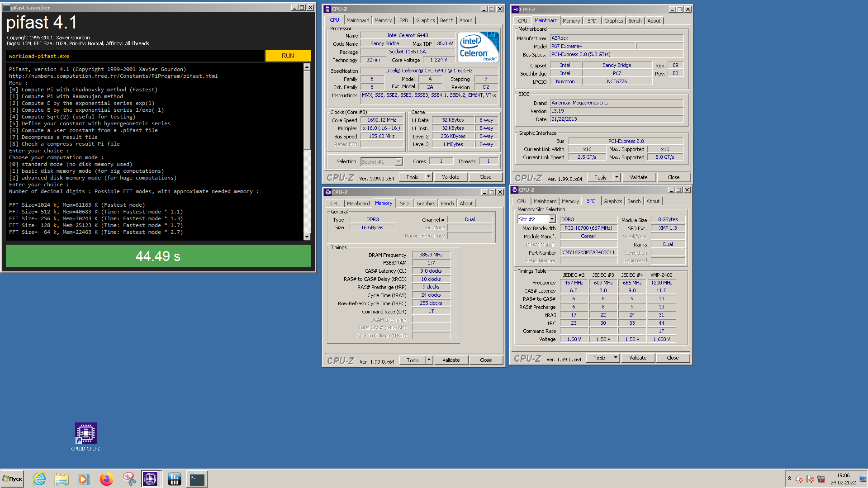
Task: Open Internet Explorer from the taskbar
Action: point(39,479)
